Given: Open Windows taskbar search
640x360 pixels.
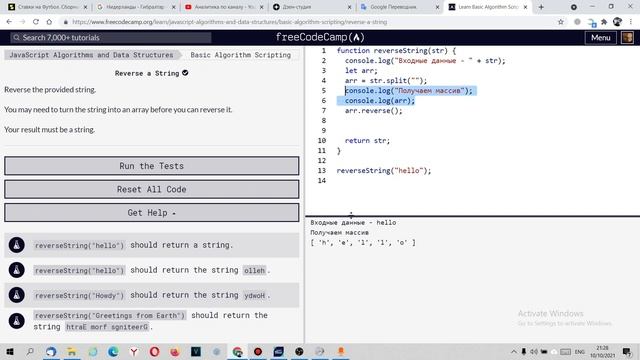Looking at the screenshot, I should (30, 351).
